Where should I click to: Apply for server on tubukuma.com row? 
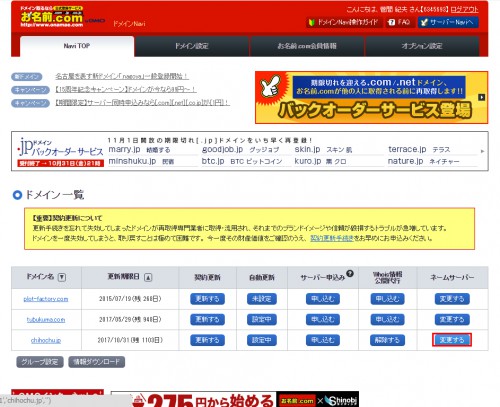pyautogui.click(x=323, y=319)
